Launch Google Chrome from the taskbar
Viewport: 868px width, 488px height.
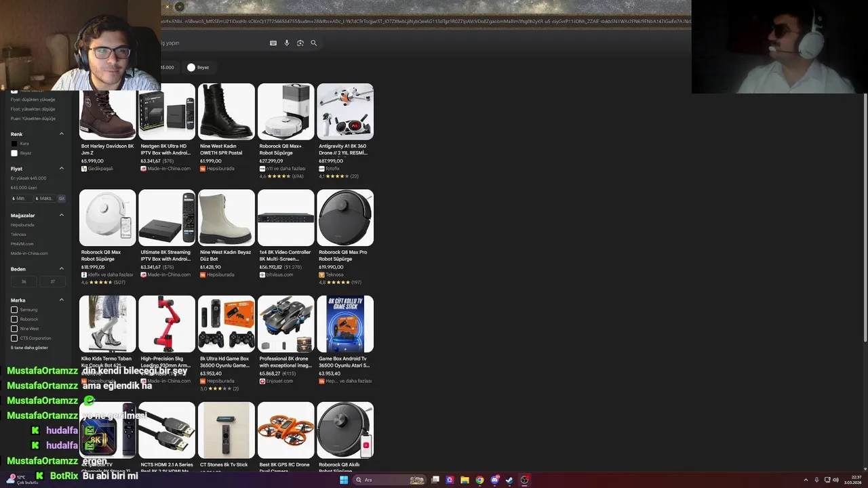click(479, 480)
